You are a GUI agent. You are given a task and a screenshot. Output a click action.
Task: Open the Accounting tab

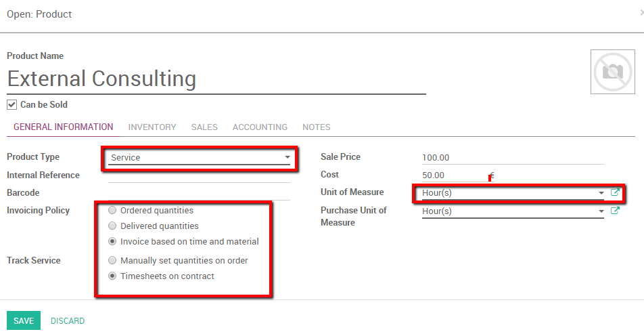(x=260, y=127)
